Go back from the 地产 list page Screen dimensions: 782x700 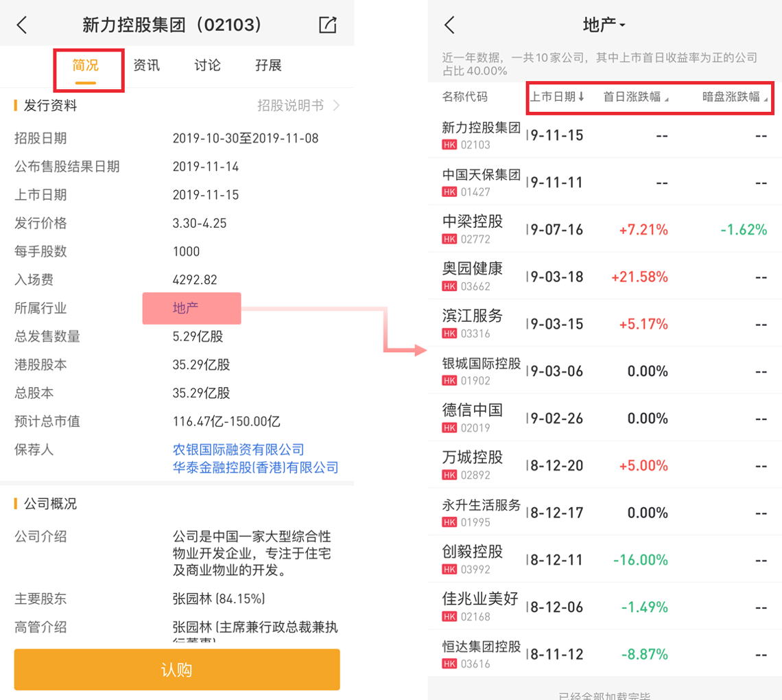pyautogui.click(x=449, y=25)
